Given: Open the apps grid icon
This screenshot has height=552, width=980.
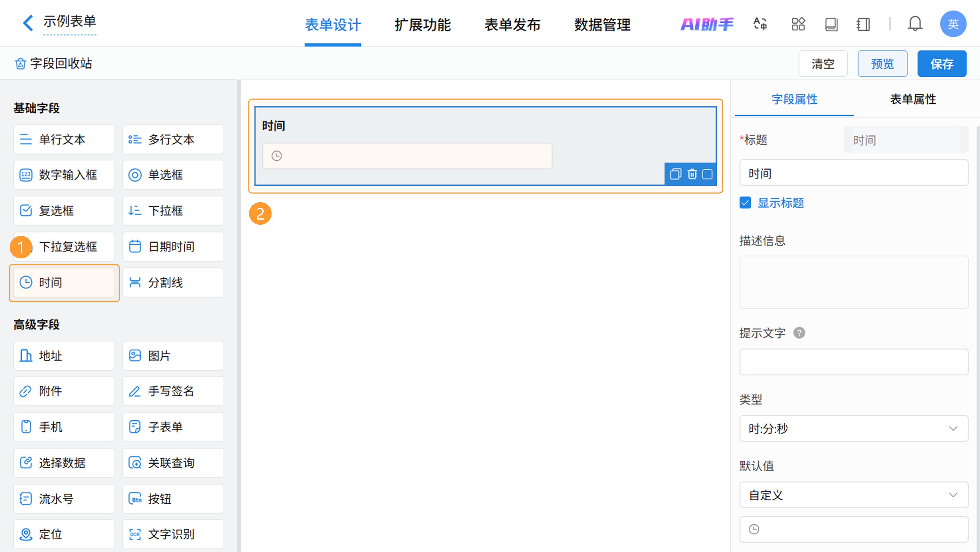Looking at the screenshot, I should point(798,24).
